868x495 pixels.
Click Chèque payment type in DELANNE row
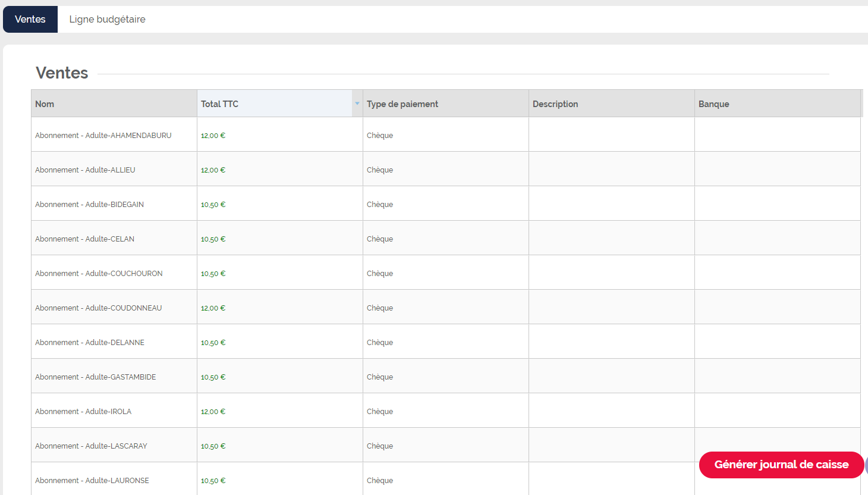(380, 343)
